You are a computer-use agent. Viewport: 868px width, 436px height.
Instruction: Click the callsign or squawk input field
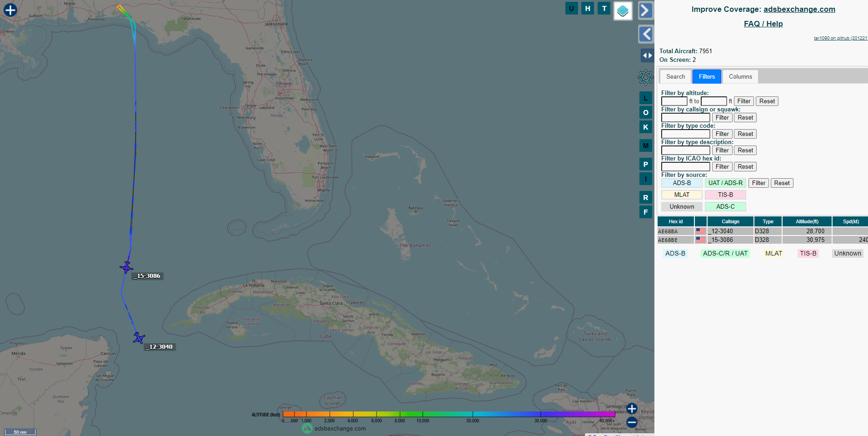pyautogui.click(x=686, y=117)
